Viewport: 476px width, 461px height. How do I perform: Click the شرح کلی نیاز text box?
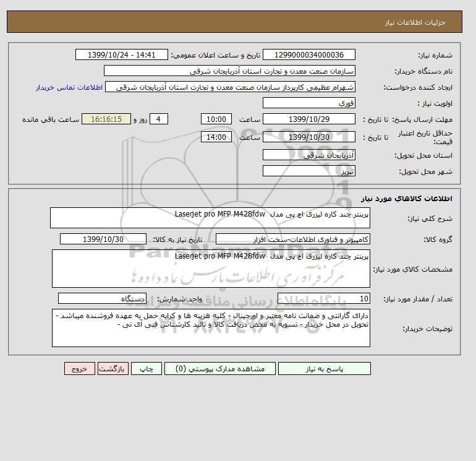point(210,218)
